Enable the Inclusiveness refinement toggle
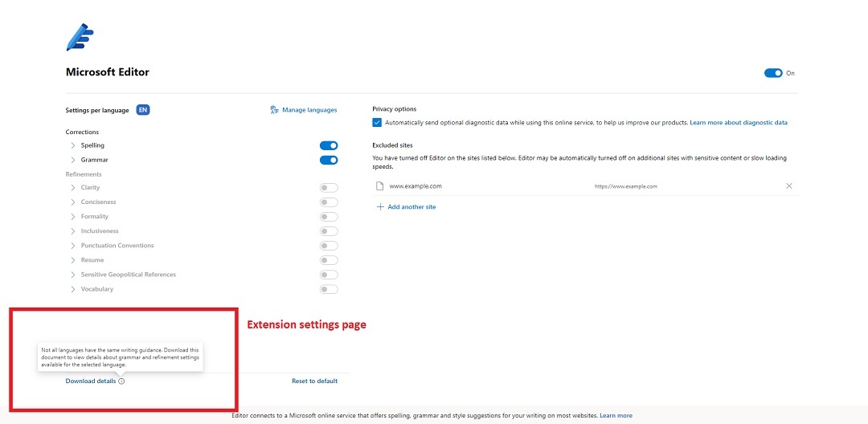 [329, 231]
